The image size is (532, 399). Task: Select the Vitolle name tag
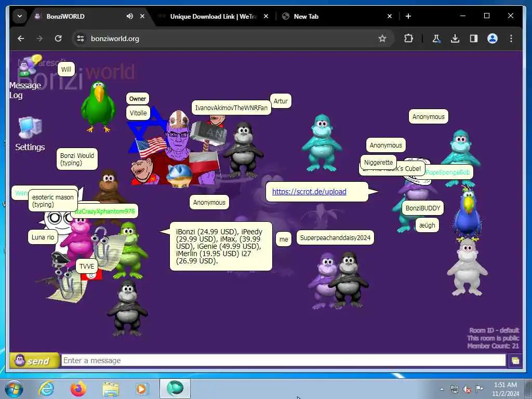(138, 113)
